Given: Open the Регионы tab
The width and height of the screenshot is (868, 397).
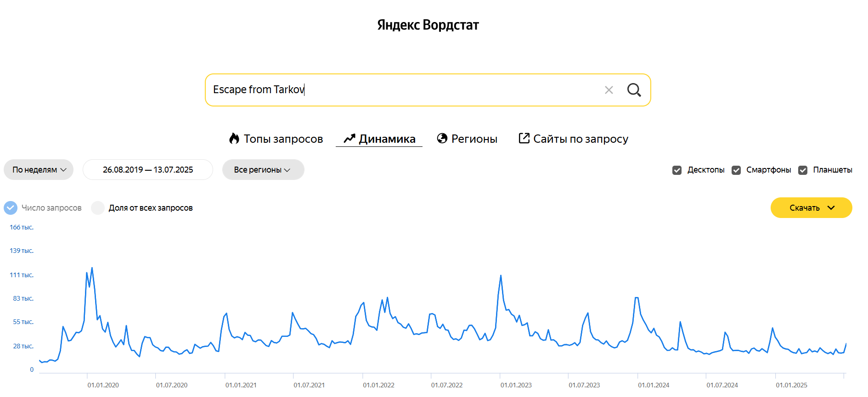Looking at the screenshot, I should 474,139.
